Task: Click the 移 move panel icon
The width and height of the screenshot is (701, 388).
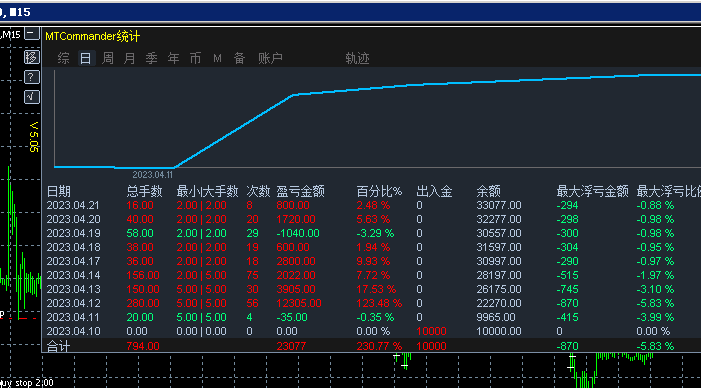Action: 31,57
